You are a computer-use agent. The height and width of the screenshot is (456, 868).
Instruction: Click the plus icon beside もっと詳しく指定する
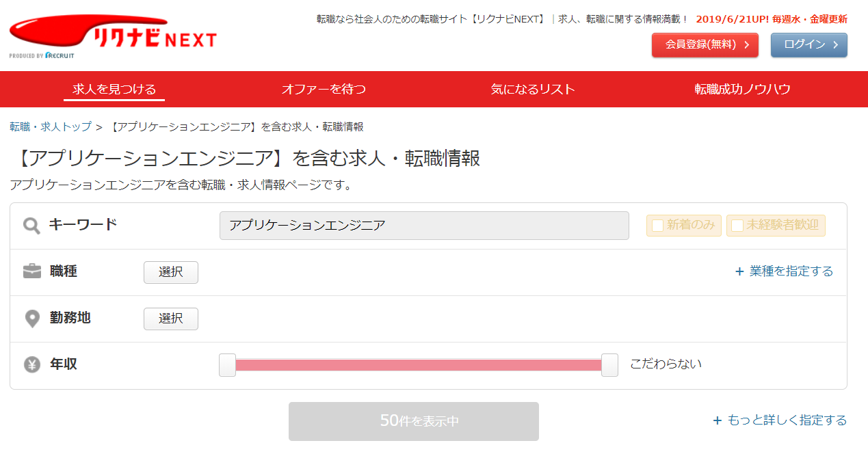click(x=717, y=420)
